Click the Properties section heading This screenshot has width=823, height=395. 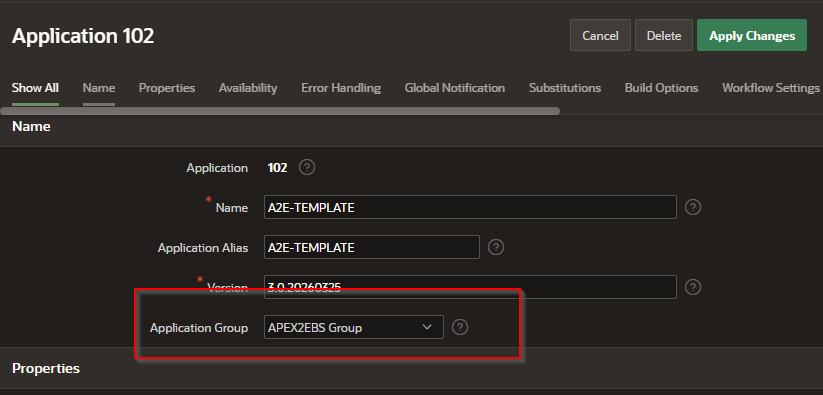[x=46, y=368]
